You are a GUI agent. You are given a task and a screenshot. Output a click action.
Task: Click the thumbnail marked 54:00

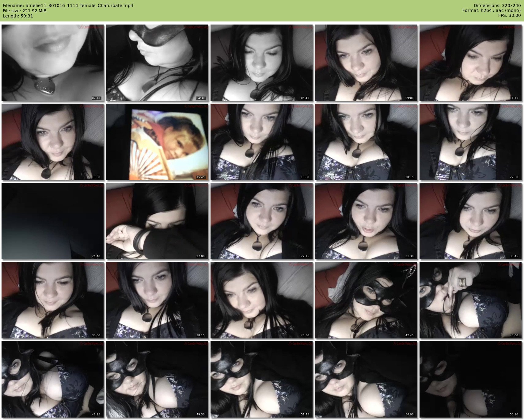pos(366,379)
